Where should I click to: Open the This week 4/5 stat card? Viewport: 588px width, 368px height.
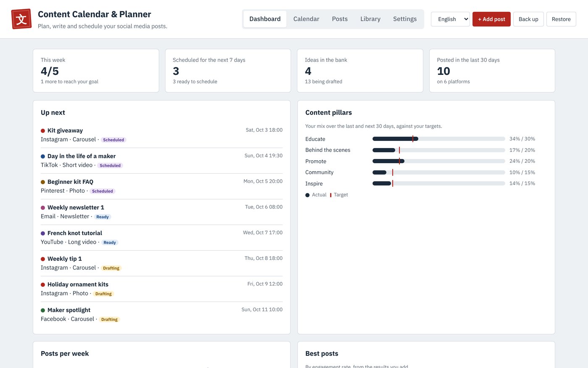[96, 71]
